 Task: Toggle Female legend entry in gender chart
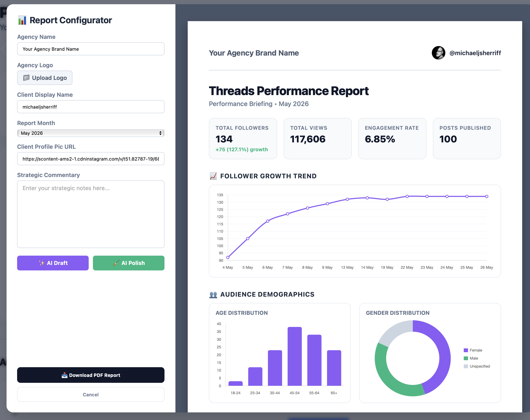coord(473,350)
